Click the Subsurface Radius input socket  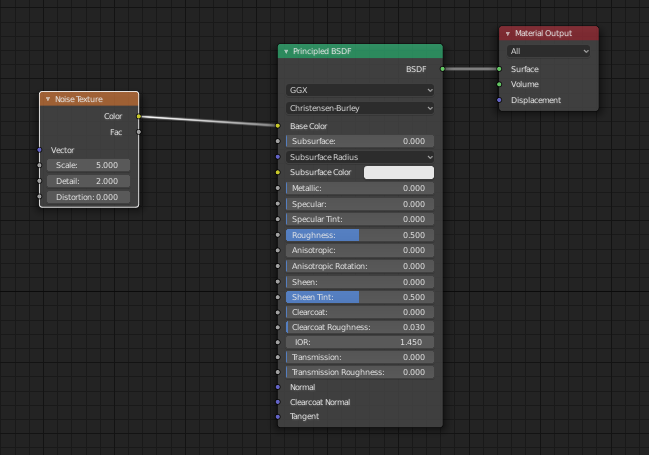pyautogui.click(x=278, y=157)
